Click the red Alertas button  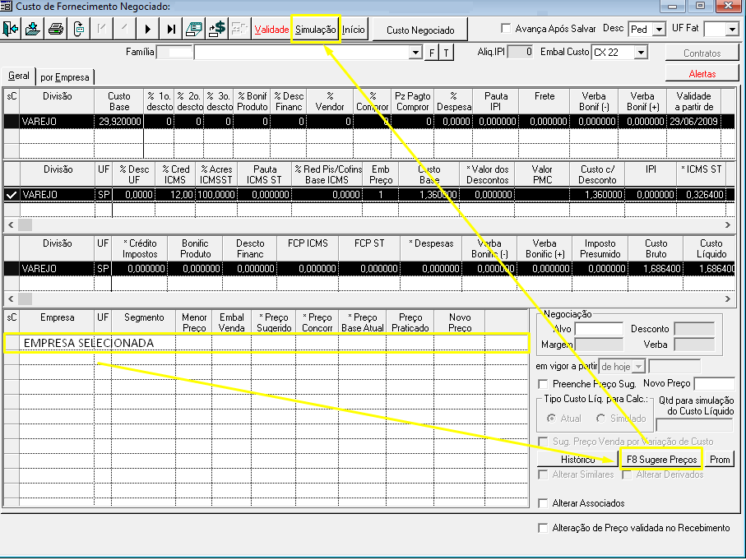[702, 74]
